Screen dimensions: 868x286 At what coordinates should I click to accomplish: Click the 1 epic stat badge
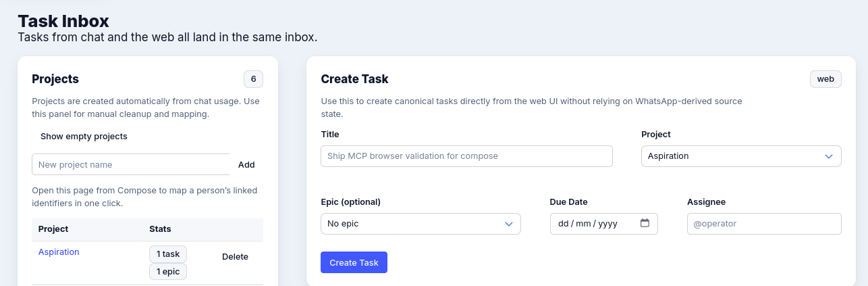coord(168,271)
